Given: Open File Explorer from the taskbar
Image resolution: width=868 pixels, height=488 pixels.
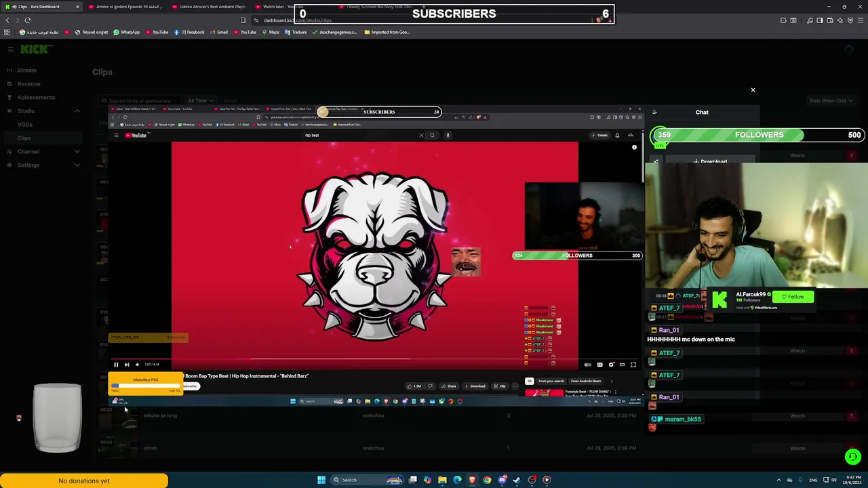Looking at the screenshot, I should pos(442,480).
